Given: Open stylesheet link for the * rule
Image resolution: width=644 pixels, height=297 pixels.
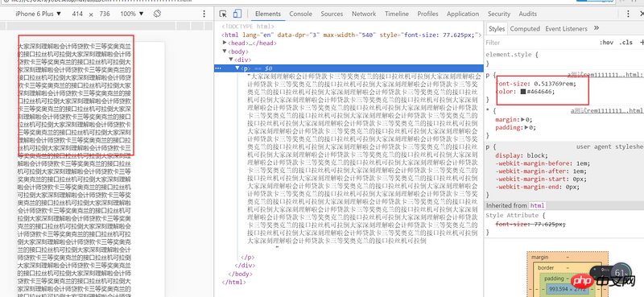Looking at the screenshot, I should click(x=608, y=110).
